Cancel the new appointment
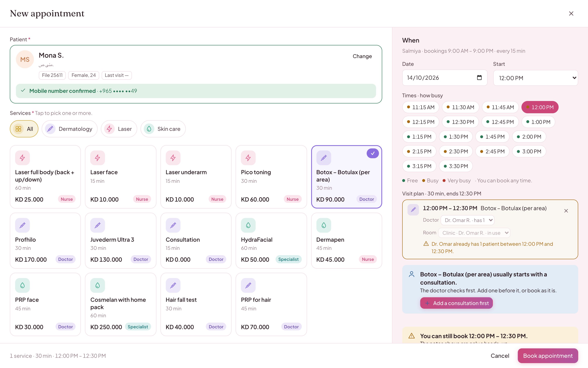The image size is (588, 368). pos(500,356)
